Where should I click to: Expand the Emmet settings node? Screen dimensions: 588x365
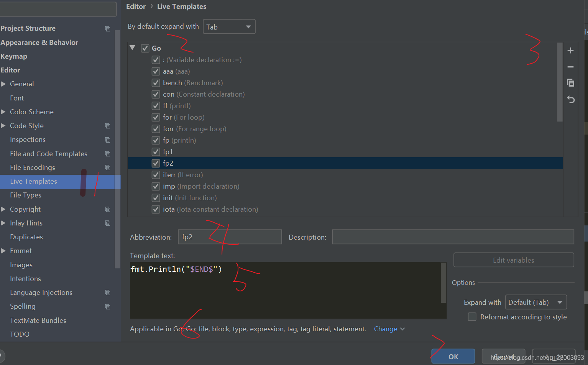(3, 251)
